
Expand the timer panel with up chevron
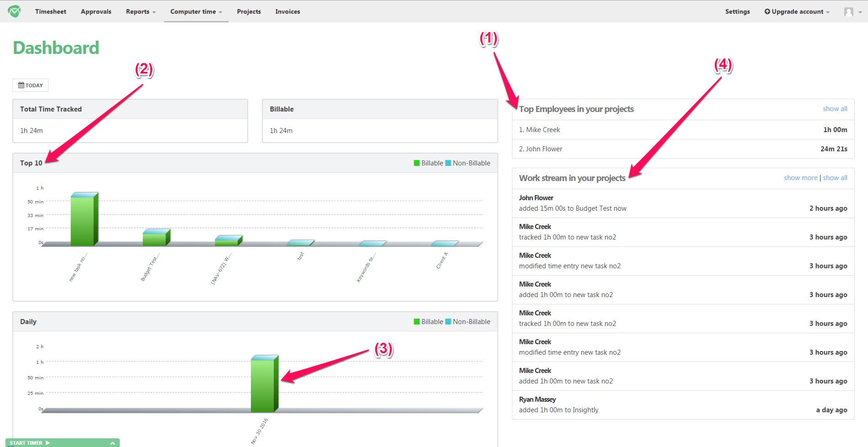tap(112, 443)
